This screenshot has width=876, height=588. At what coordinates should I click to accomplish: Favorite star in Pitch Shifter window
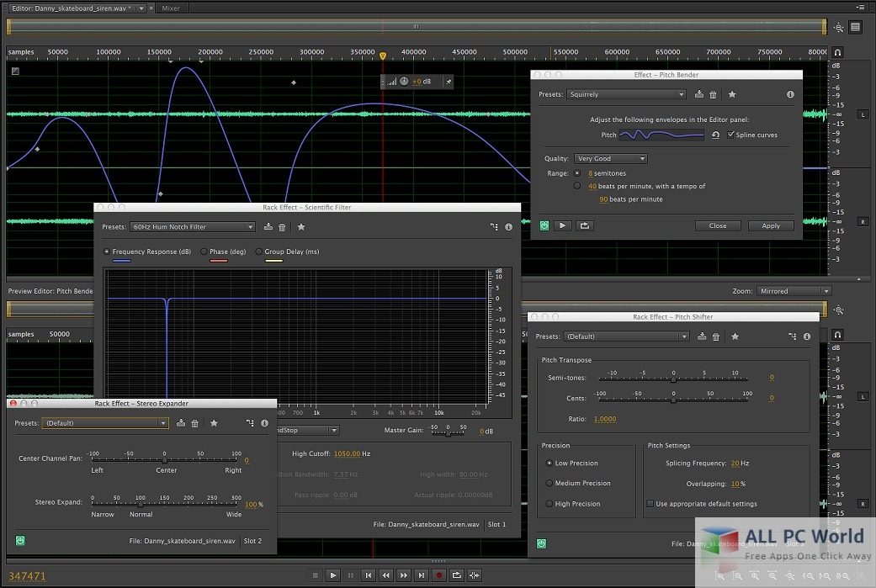point(735,336)
